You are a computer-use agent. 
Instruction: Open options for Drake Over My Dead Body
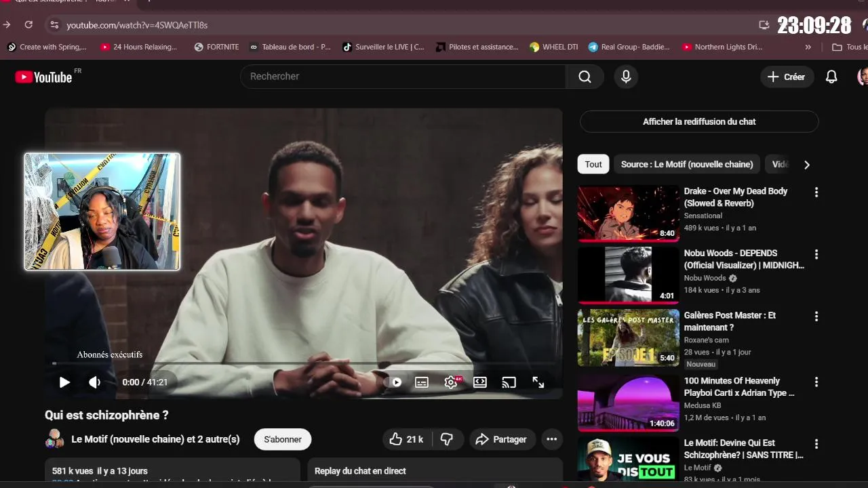816,192
